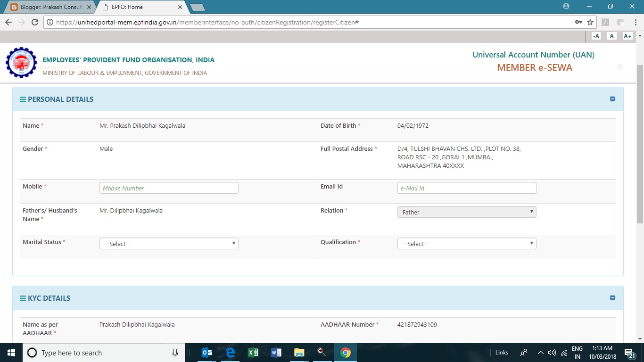Click the grey extension icon next to Acrobat
The height and width of the screenshot is (362, 644).
pos(620,22)
